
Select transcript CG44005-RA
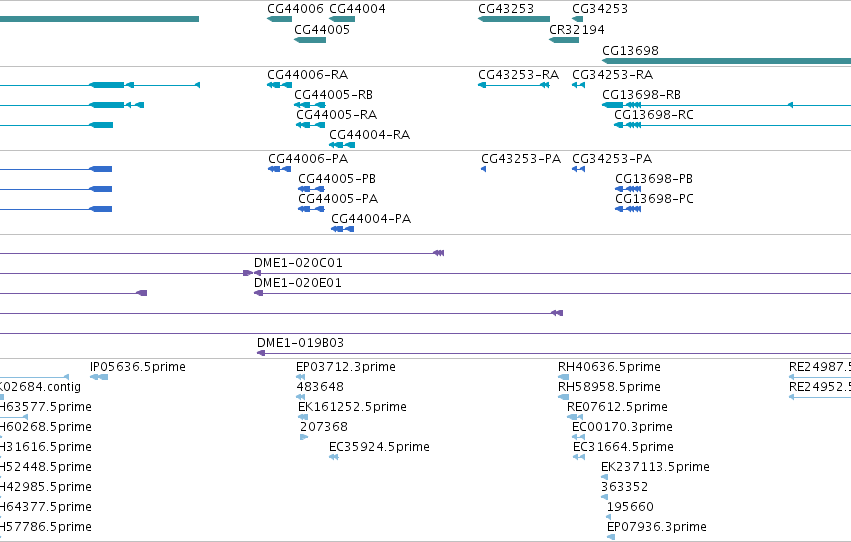336,114
